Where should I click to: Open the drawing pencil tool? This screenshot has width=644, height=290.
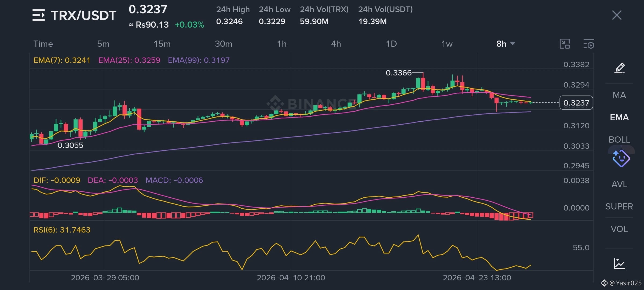coord(619,68)
